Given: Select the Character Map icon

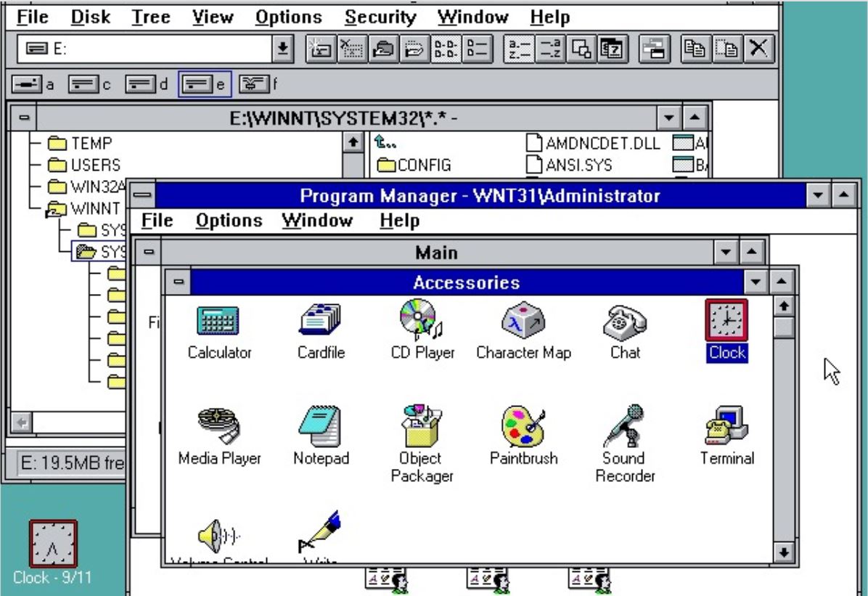Looking at the screenshot, I should click(x=523, y=321).
